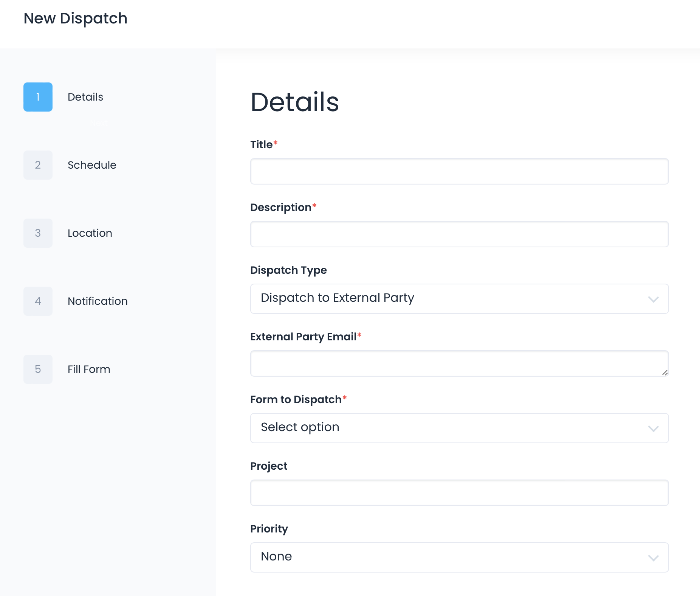Click the step 1 number badge
700x596 pixels.
pos(38,97)
